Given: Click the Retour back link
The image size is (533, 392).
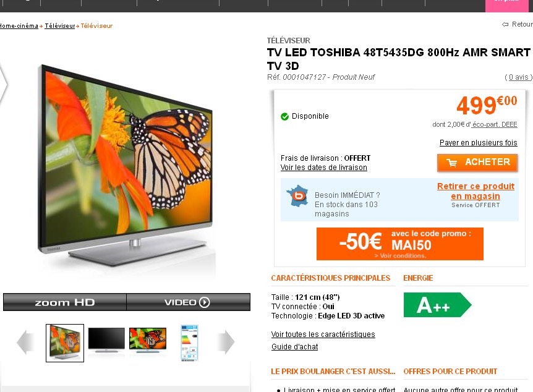Looking at the screenshot, I should pos(518,24).
